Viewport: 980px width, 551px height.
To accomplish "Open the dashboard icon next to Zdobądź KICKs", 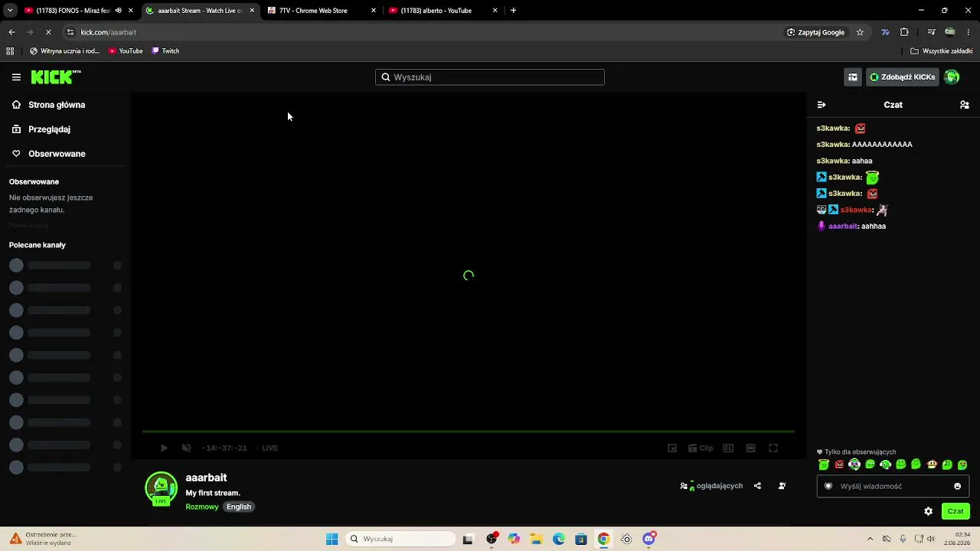I will pos(852,77).
